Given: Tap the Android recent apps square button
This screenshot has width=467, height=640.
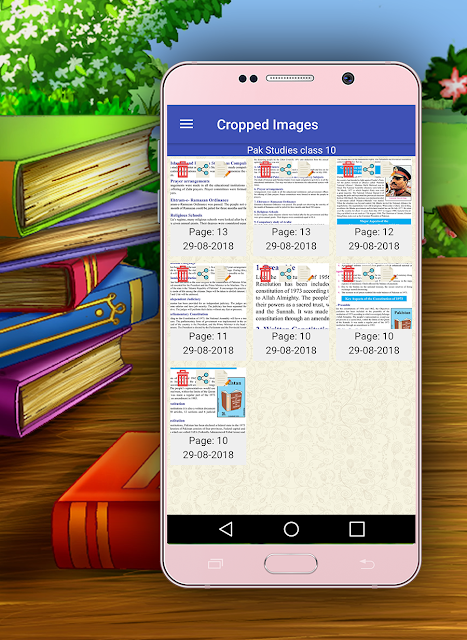Looking at the screenshot, I should pos(357,529).
